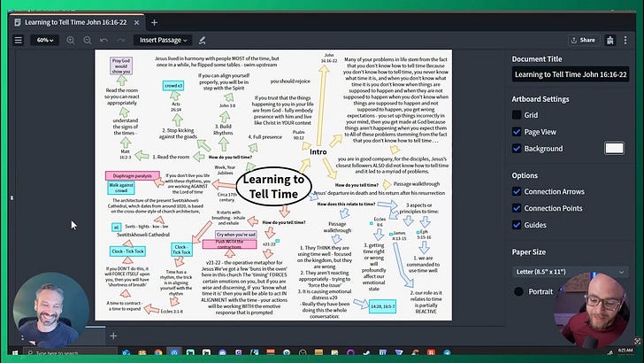Undo the last canvas action
This screenshot has height=363, width=644.
click(x=103, y=41)
